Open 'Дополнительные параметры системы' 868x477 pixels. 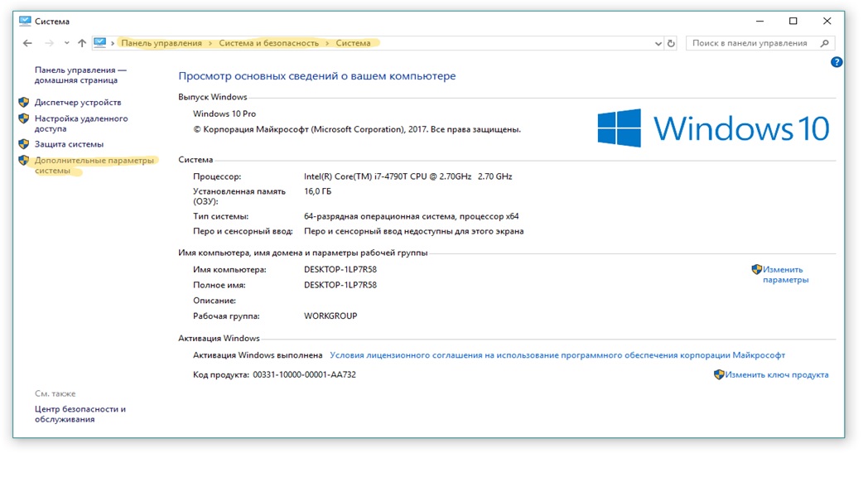(x=94, y=166)
